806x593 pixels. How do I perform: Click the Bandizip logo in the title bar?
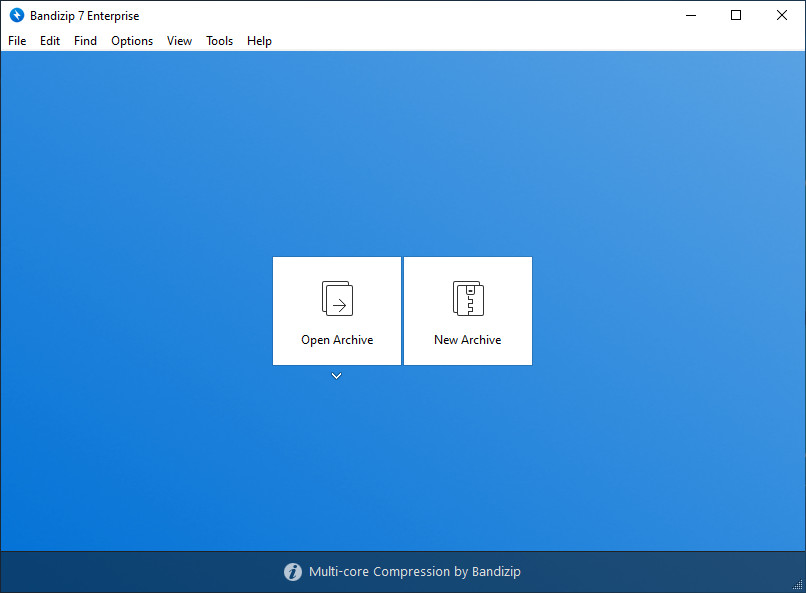pos(17,15)
